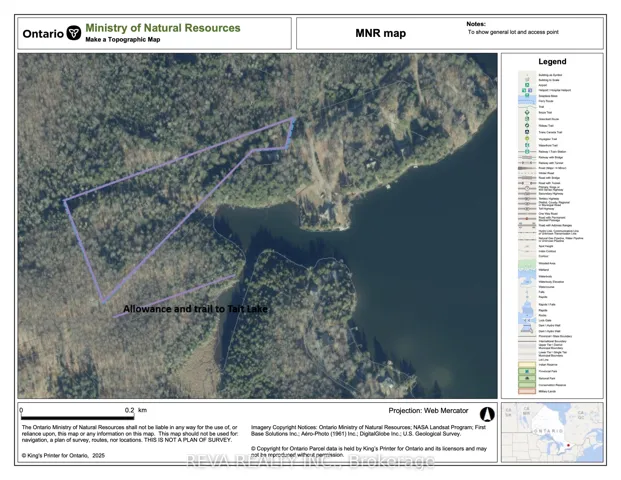Click the Airport symbol in the legend
621x480 pixels.
528,86
